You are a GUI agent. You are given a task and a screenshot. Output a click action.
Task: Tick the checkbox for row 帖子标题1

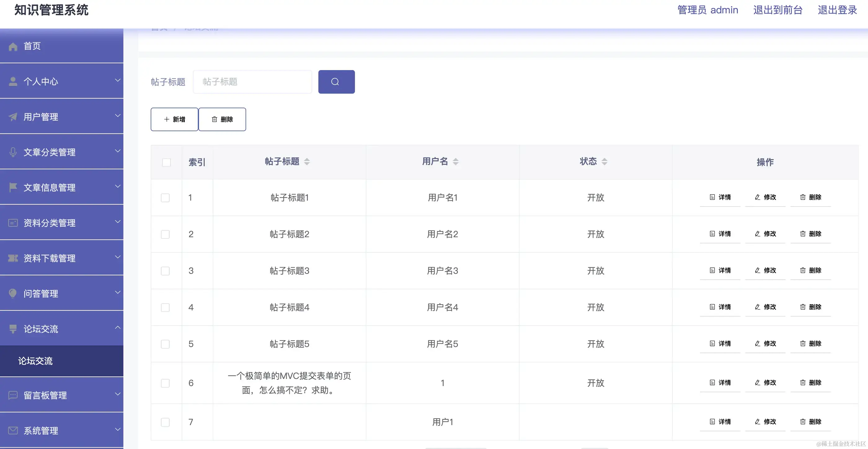[x=165, y=198]
